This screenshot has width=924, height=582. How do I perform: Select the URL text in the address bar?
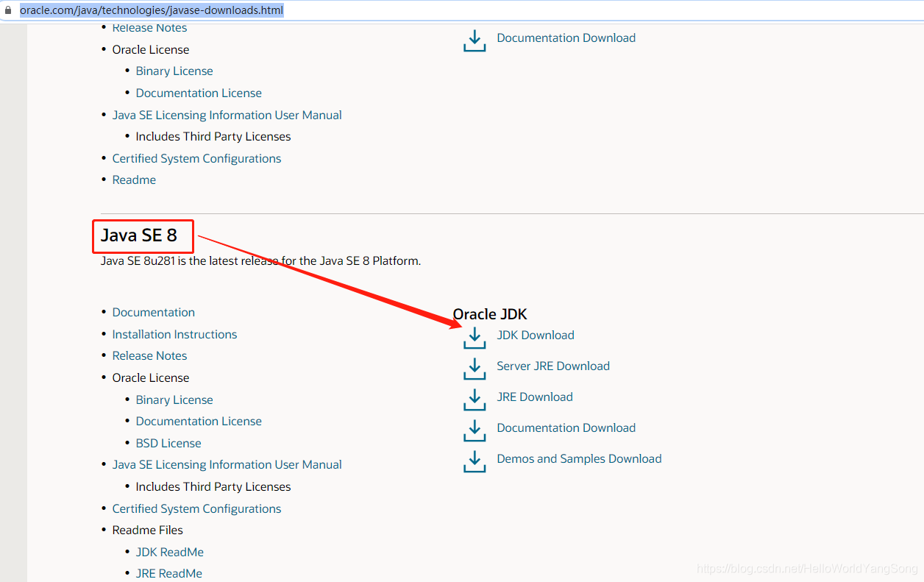(x=152, y=10)
